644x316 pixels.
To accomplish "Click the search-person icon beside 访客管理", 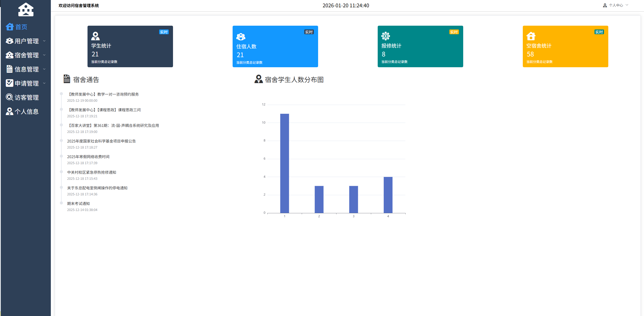I will coord(10,97).
